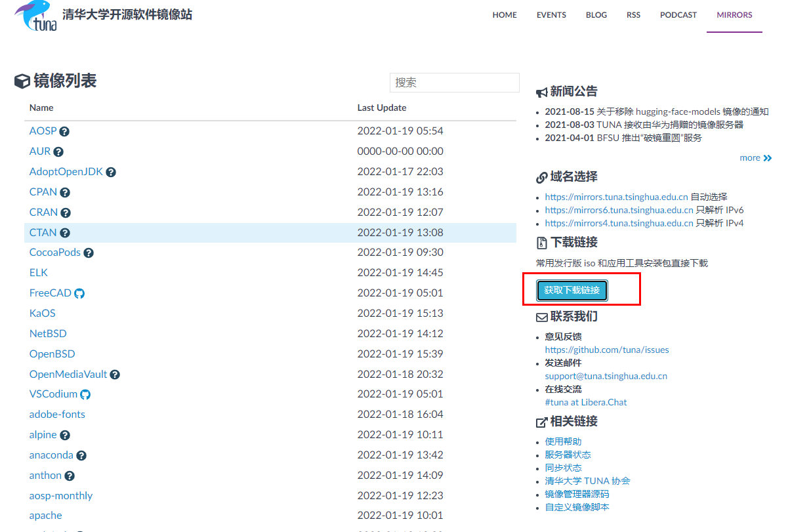Open the 镜像管理器源码 link
This screenshot has width=790, height=532.
tap(577, 494)
